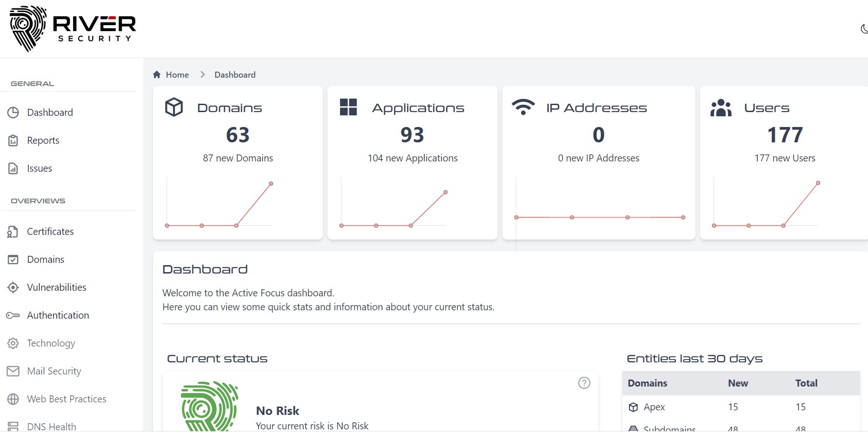Click the last point on Users chart
The width and height of the screenshot is (868, 434).
[x=818, y=183]
